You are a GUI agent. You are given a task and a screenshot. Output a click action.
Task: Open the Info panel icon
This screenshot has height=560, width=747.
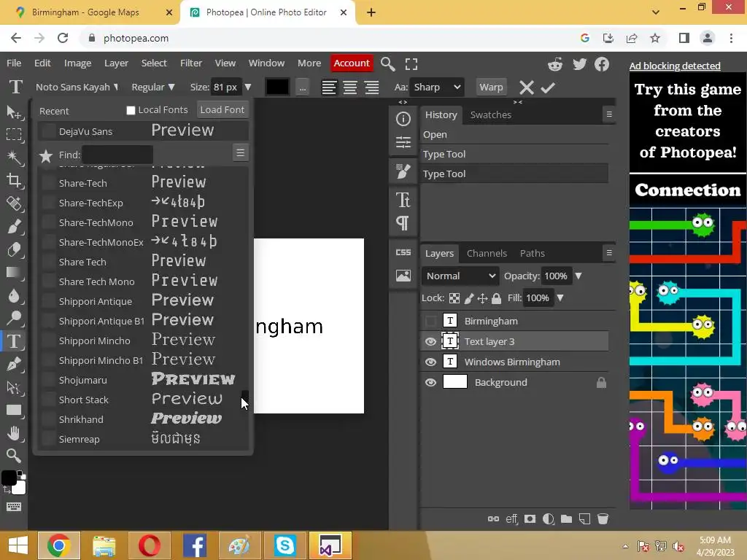403,119
